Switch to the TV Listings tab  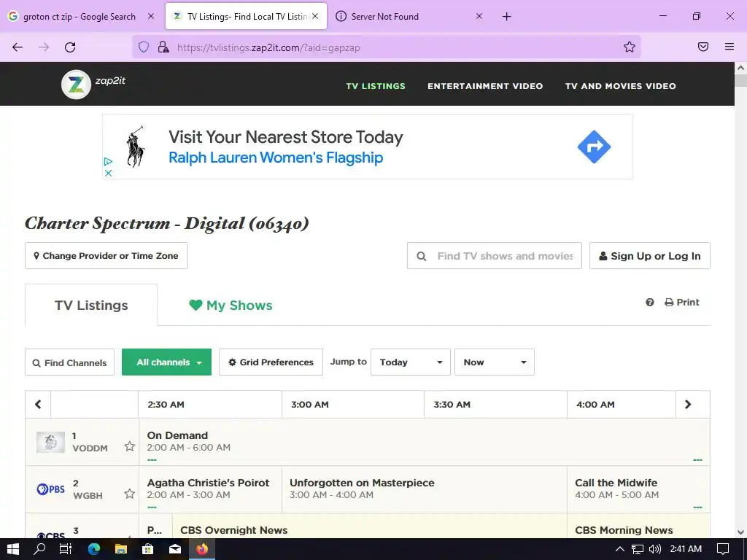[x=91, y=306]
